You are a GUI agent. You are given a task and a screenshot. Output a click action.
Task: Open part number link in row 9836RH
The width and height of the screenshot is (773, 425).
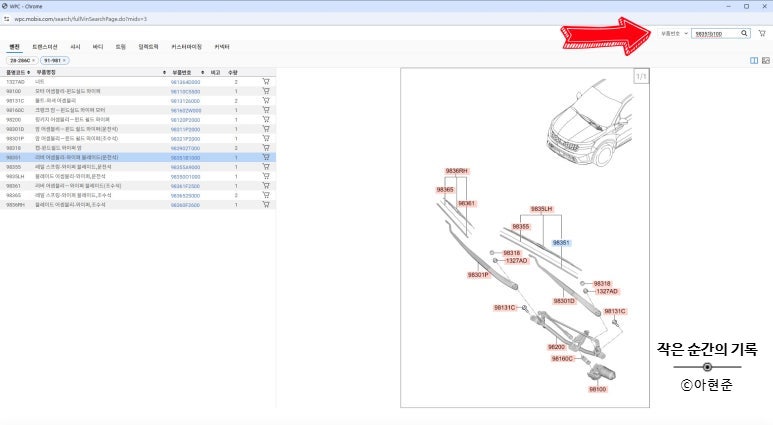pyautogui.click(x=185, y=205)
